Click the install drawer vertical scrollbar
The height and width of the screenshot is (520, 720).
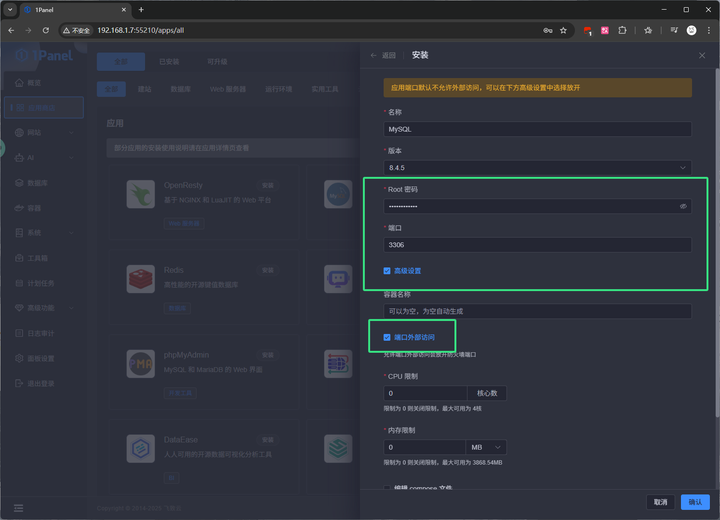[x=717, y=243]
